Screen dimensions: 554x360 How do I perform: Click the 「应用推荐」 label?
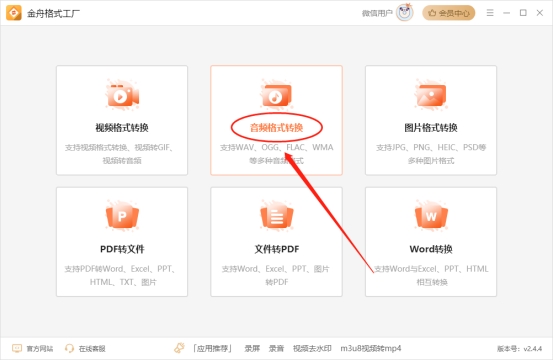click(x=212, y=349)
